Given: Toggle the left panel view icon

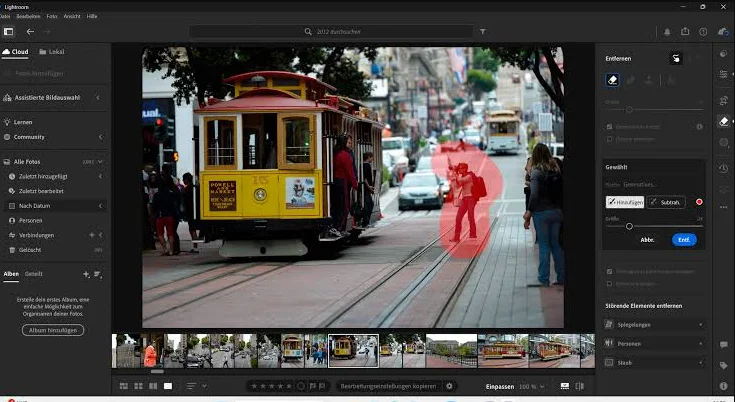Looking at the screenshot, I should pos(8,31).
